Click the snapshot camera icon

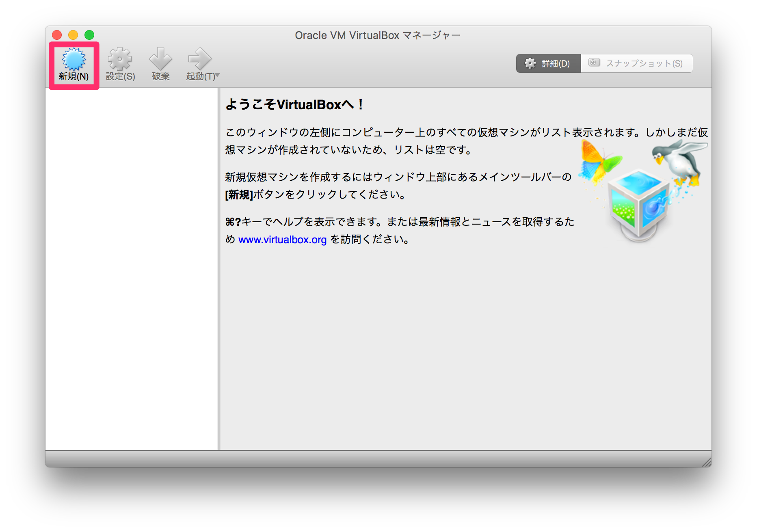595,63
